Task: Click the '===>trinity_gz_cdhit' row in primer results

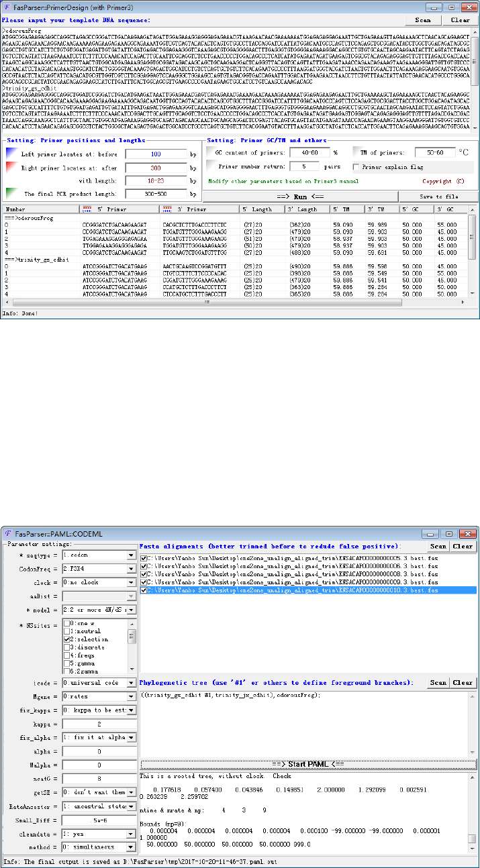Action: tap(235, 259)
